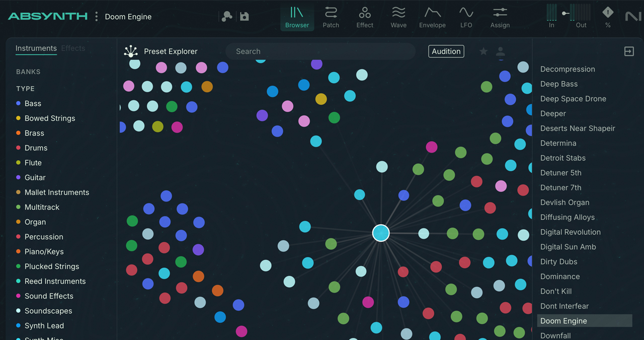Switch to the Wave editor
The image size is (644, 340).
(398, 17)
